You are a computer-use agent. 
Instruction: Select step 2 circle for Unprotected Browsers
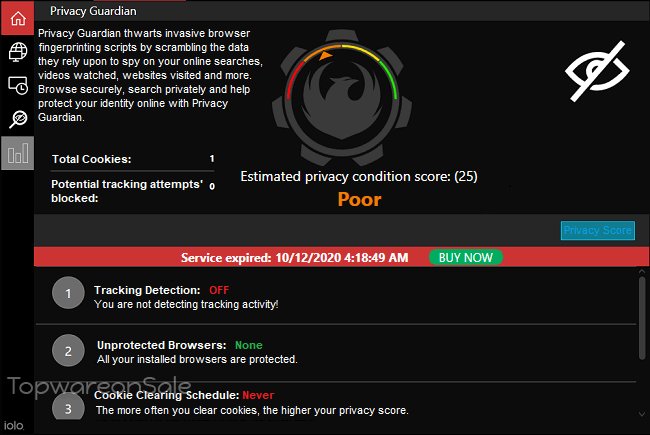[x=68, y=351]
